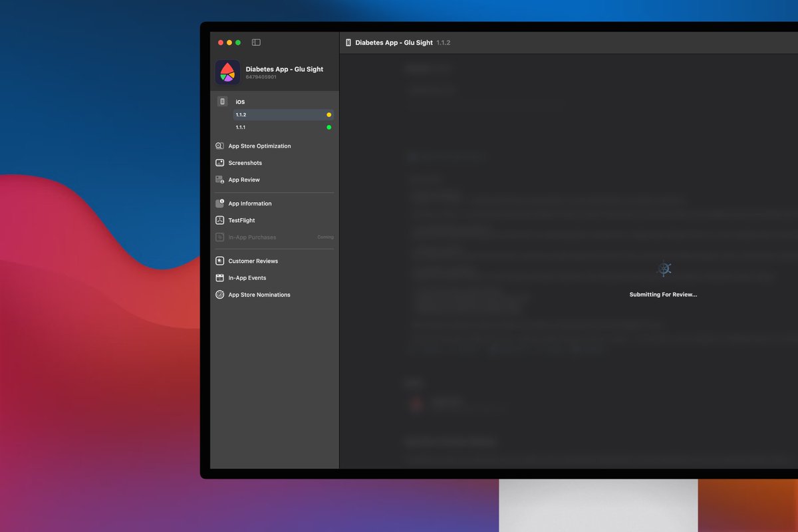Click the app ID 6479405901

(x=261, y=77)
